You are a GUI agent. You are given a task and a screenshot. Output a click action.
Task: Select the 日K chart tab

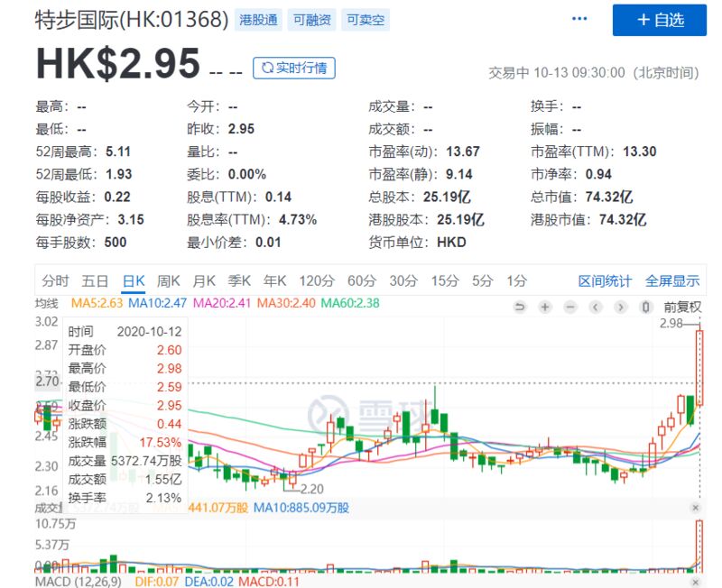[134, 280]
